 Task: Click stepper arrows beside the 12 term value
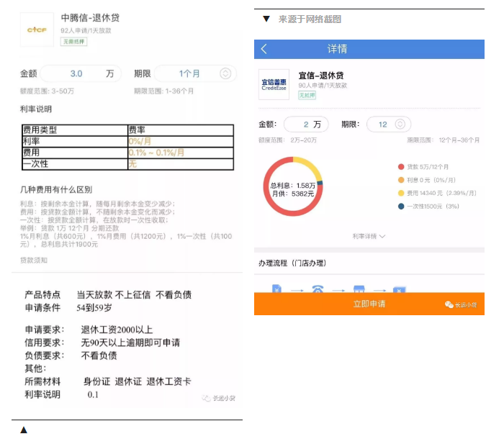(x=400, y=125)
